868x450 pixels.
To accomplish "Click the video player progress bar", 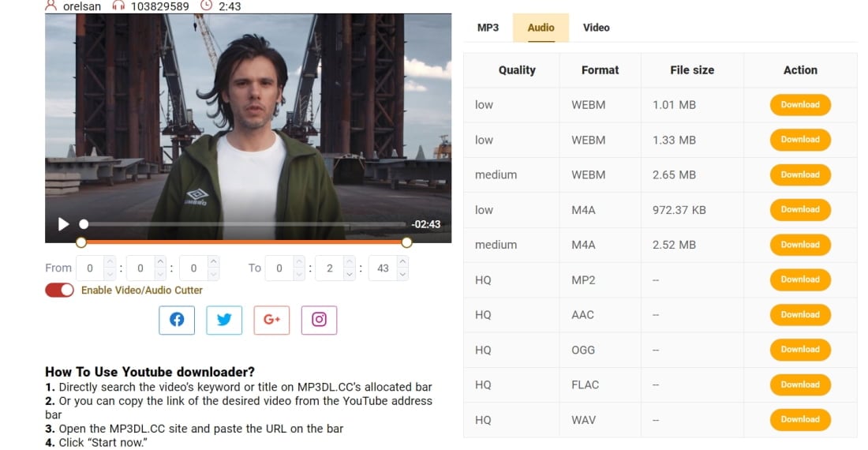I will point(244,224).
